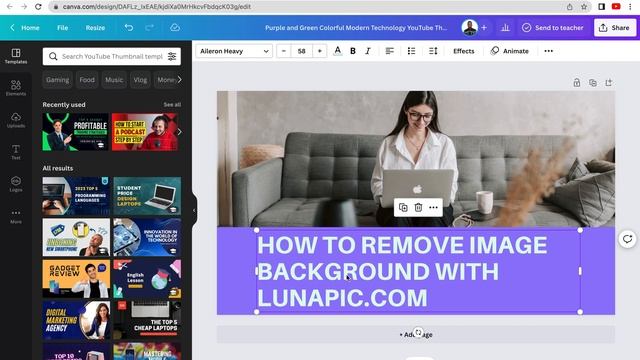Choose the Profitable recently used template
640x360 pixels.
pos(76,132)
